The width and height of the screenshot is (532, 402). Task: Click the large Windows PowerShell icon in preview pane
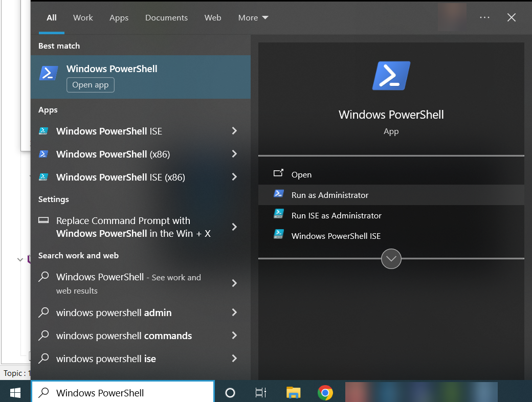click(391, 76)
